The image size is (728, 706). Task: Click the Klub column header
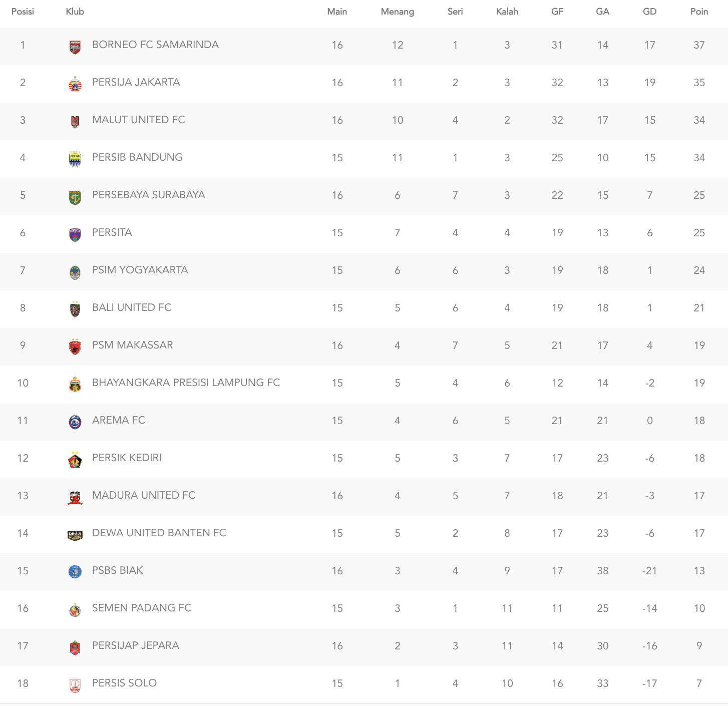[x=75, y=12]
